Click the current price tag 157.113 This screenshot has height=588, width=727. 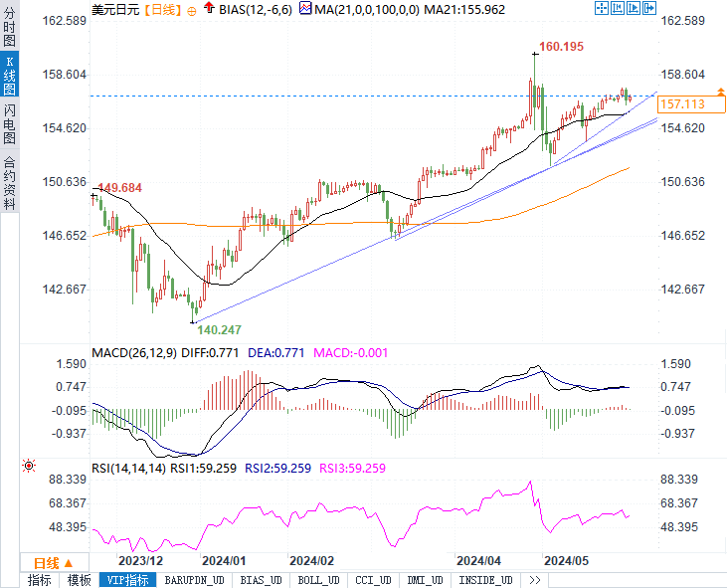[x=691, y=104]
